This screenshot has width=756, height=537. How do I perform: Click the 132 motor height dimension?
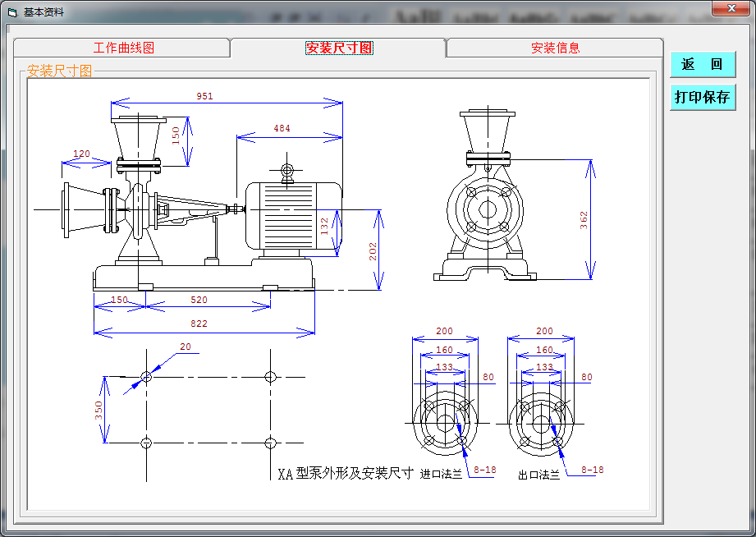click(x=324, y=227)
